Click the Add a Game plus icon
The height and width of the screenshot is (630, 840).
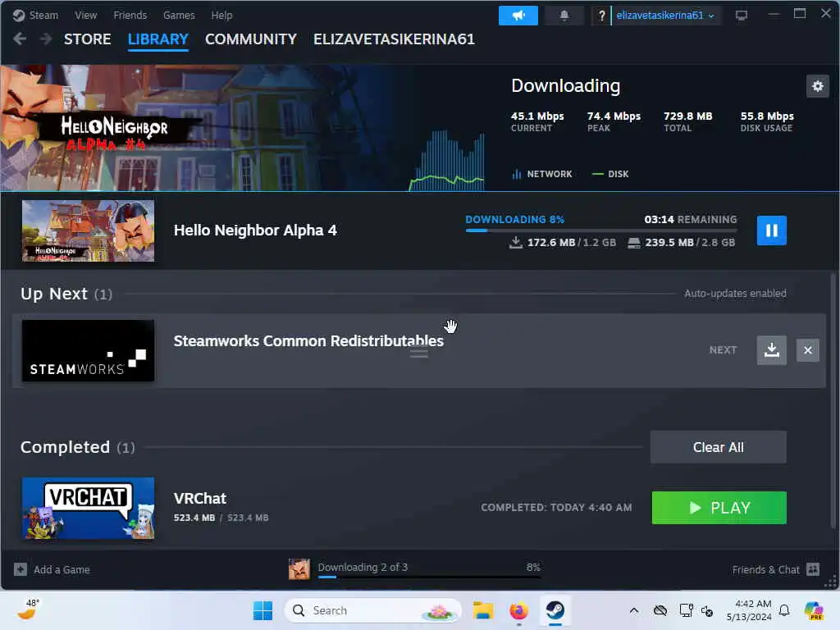tap(21, 569)
